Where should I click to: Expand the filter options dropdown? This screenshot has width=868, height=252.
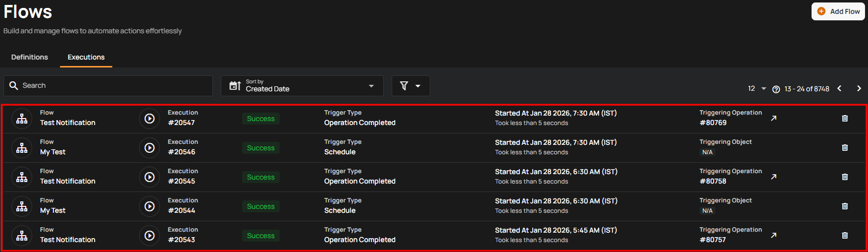click(410, 86)
